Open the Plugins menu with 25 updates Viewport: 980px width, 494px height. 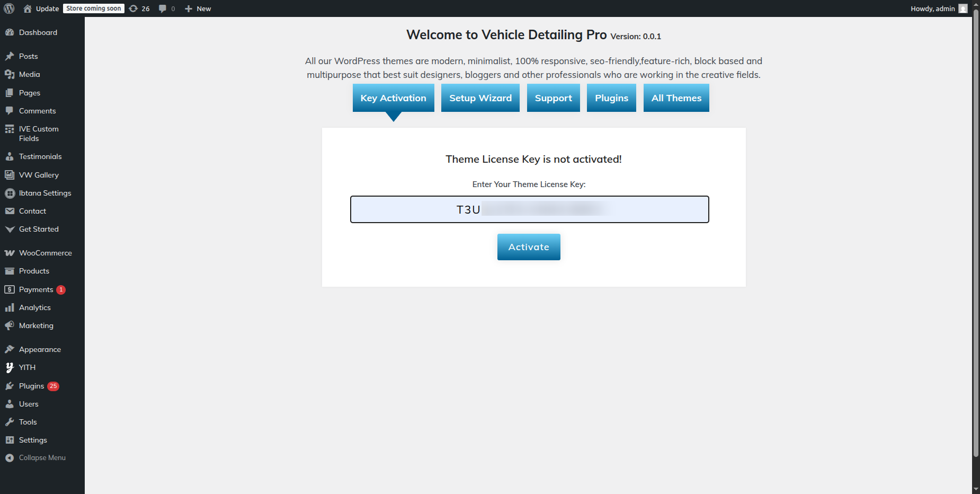[x=32, y=386]
